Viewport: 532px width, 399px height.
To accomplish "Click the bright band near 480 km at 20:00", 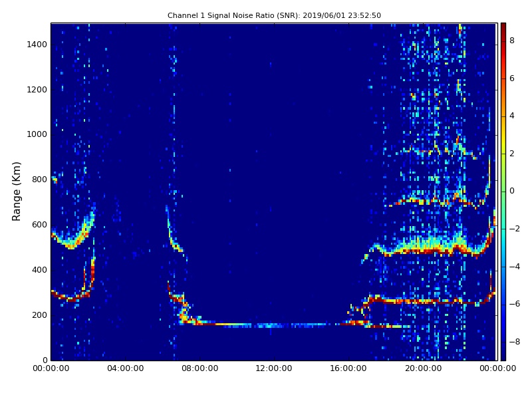I will click(x=423, y=250).
